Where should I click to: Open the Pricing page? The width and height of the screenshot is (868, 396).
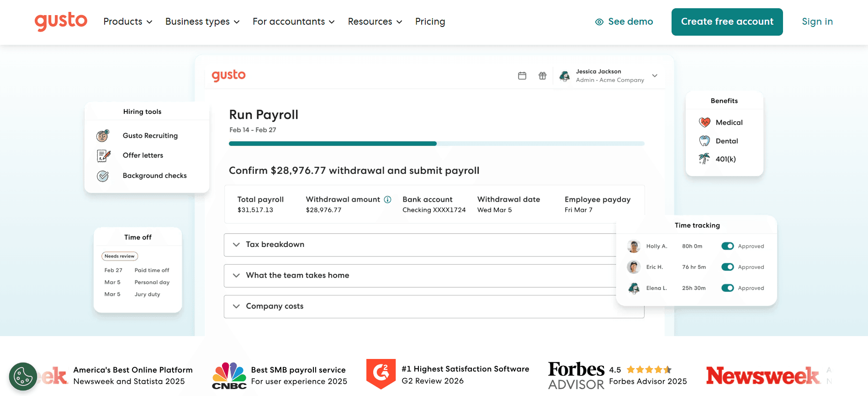(430, 21)
